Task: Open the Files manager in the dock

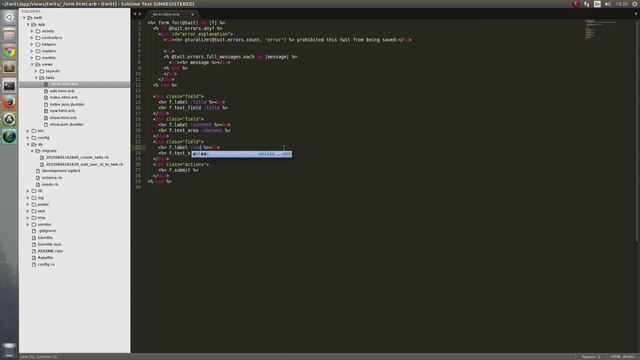Action: [x=9, y=35]
